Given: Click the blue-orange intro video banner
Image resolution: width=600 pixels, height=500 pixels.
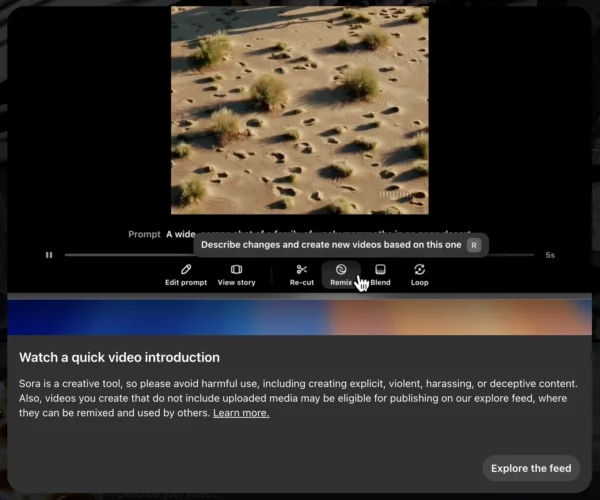Looking at the screenshot, I should 299,317.
